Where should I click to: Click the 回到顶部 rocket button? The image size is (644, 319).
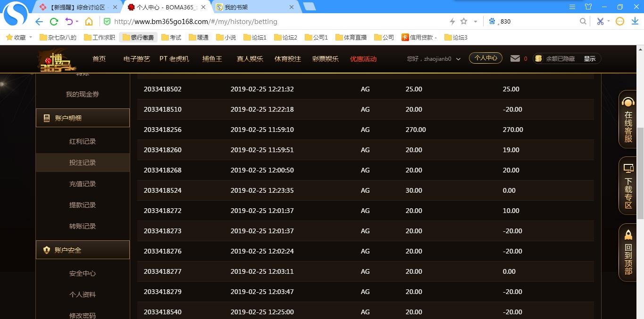click(628, 253)
